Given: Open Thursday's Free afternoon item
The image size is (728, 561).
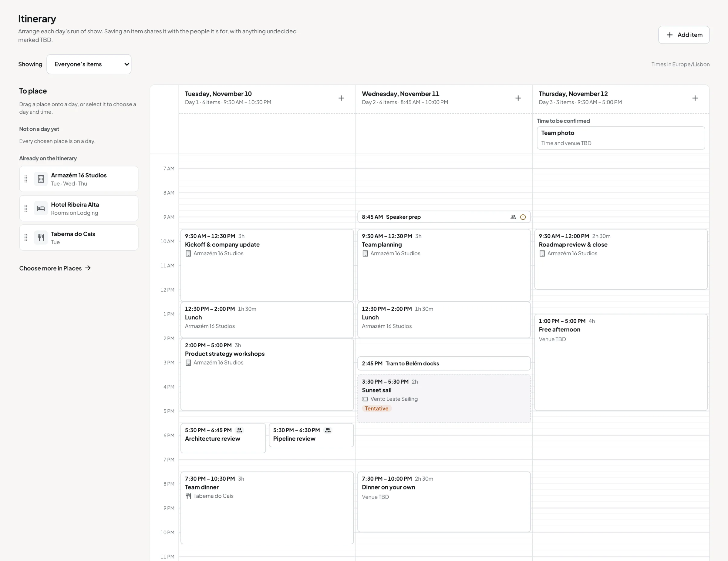Looking at the screenshot, I should [621, 362].
